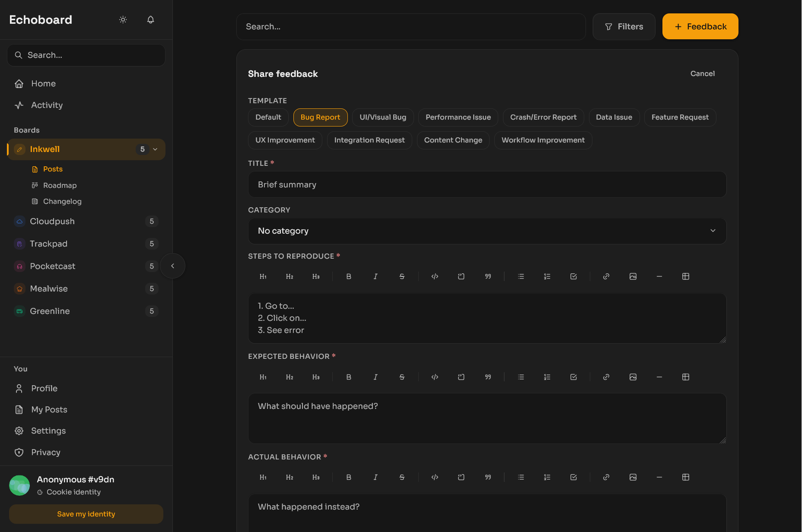Select the UI/Visual Bug template
The width and height of the screenshot is (802, 532).
click(382, 117)
